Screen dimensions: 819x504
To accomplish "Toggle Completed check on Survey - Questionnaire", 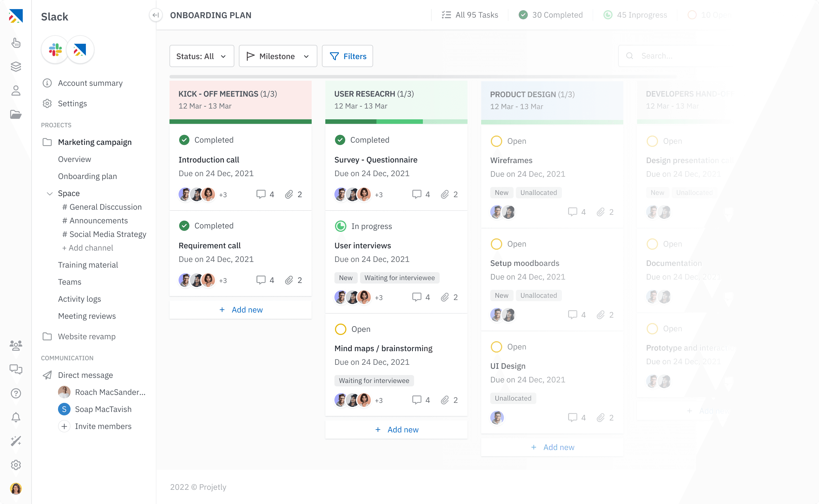I will click(x=340, y=140).
